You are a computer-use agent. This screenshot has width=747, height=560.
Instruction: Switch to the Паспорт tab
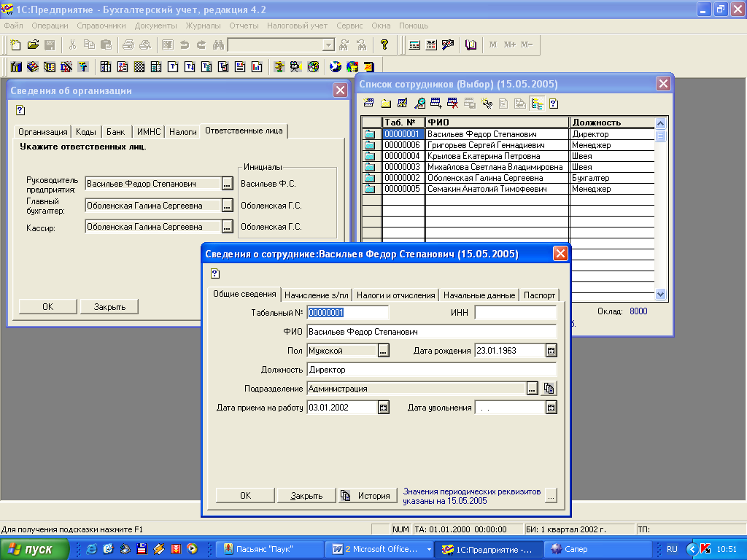539,295
